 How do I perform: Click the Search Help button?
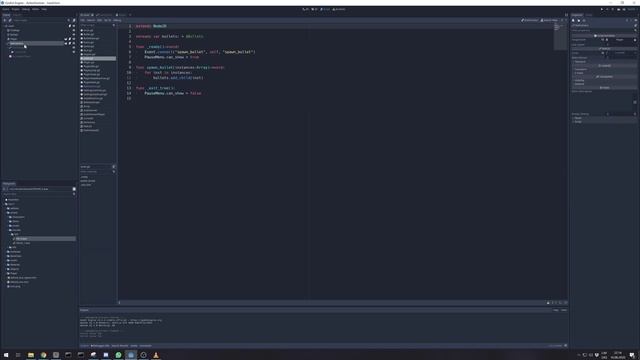coord(549,20)
